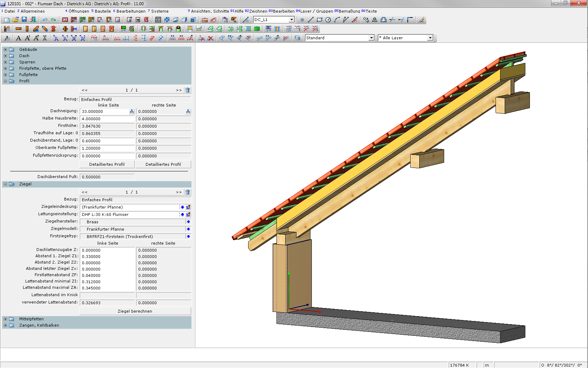This screenshot has width=588, height=368.
Task: Delete the Profil entry with trash icon
Action: click(188, 90)
